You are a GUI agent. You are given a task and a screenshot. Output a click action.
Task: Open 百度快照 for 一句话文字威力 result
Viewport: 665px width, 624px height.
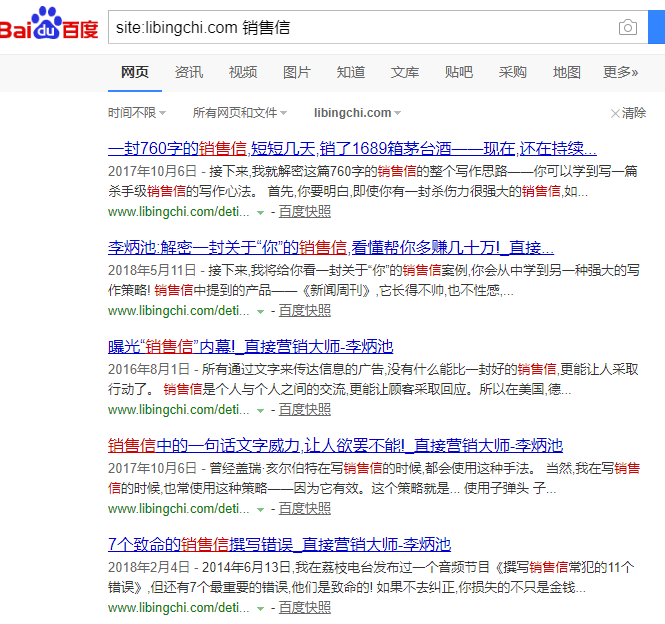click(305, 509)
